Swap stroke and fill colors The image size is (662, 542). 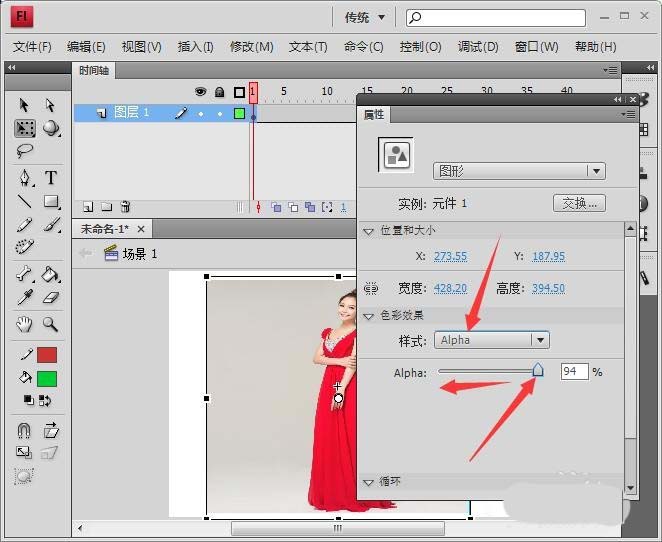point(45,400)
